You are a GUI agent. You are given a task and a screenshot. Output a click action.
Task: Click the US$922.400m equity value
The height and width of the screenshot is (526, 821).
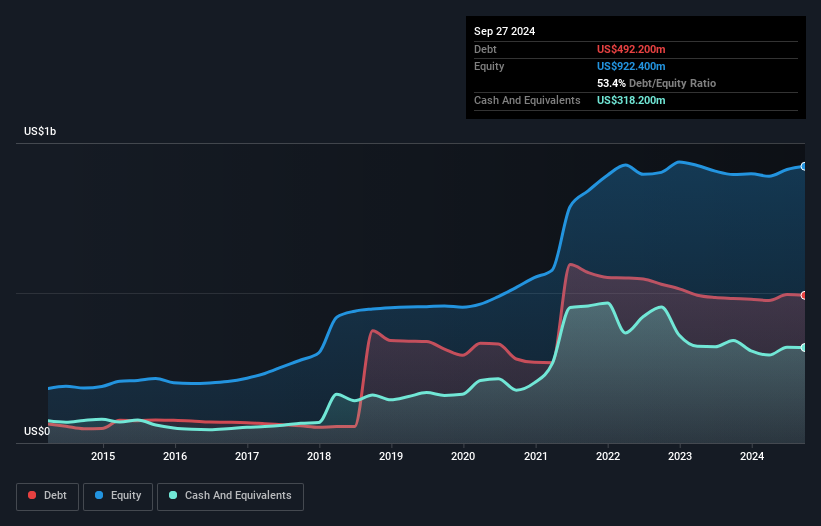pyautogui.click(x=631, y=66)
